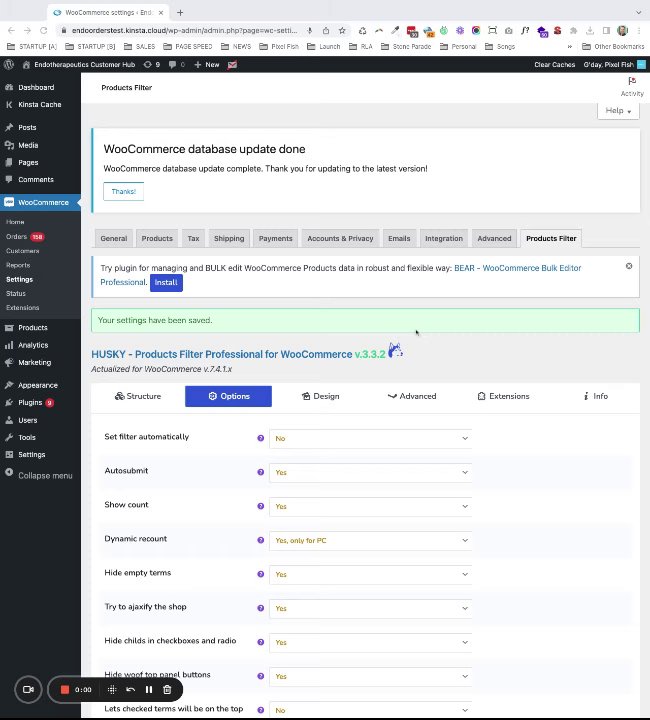This screenshot has height=720, width=650.
Task: Pause the screen recording
Action: coord(149,689)
